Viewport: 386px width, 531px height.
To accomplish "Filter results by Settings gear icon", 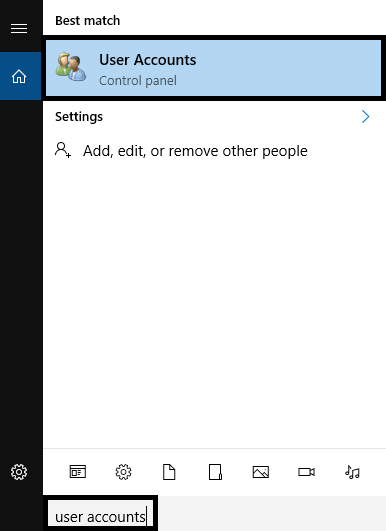I will (124, 472).
